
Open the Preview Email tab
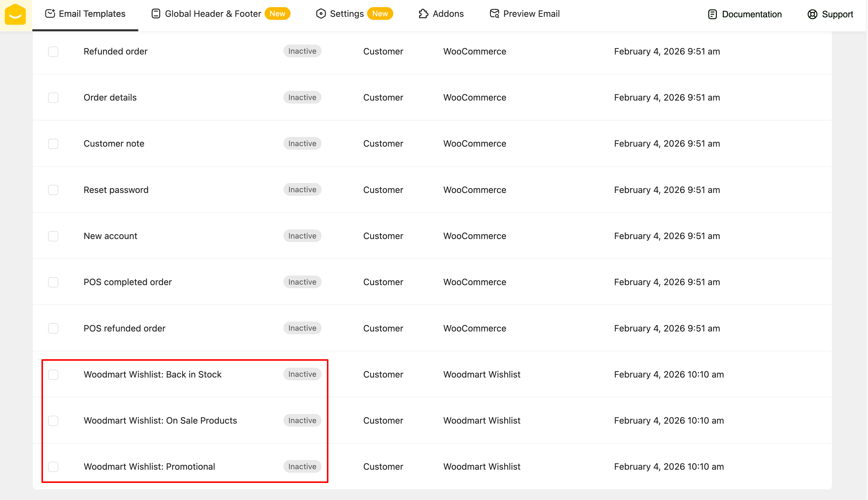coord(531,14)
